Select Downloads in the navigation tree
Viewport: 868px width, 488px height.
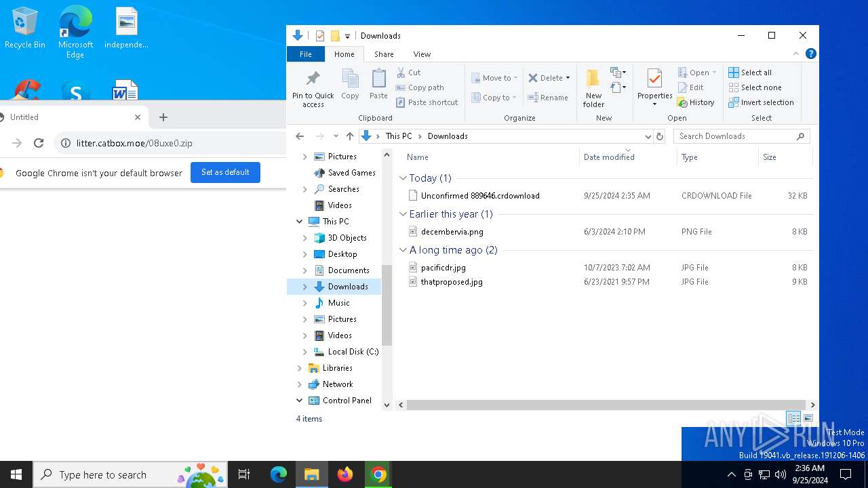[x=348, y=287]
